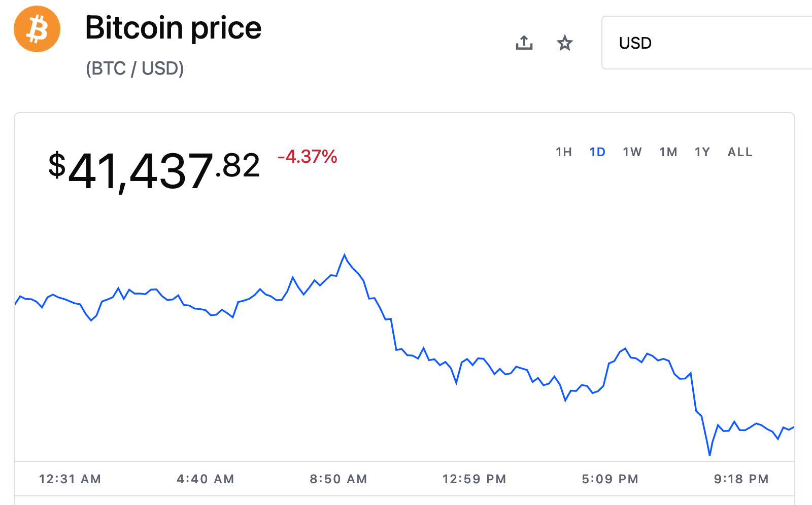Click the 12:31 AM time axis label
This screenshot has width=812, height=505.
pos(70,479)
